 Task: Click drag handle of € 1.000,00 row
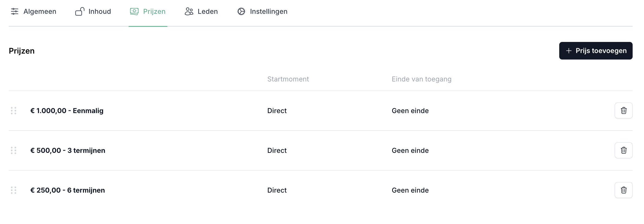(14, 111)
